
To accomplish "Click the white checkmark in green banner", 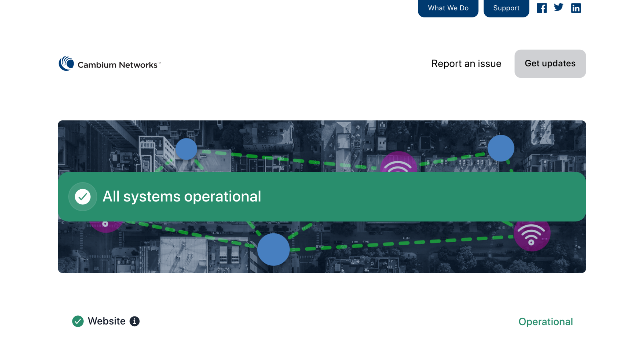I will tap(83, 197).
